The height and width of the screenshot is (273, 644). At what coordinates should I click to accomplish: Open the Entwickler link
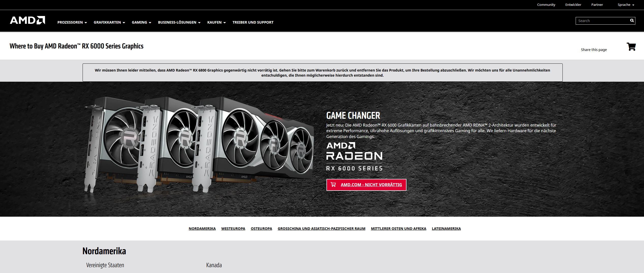point(573,5)
